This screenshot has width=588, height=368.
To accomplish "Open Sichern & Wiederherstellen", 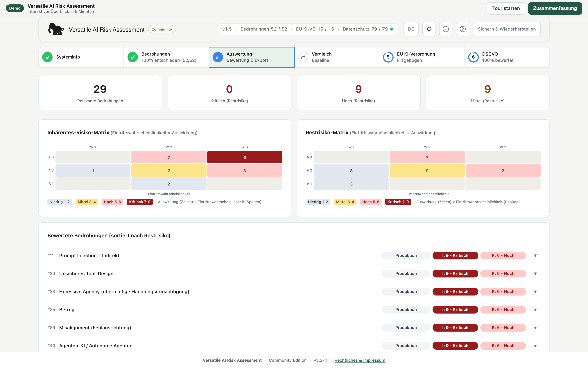I will tap(507, 29).
